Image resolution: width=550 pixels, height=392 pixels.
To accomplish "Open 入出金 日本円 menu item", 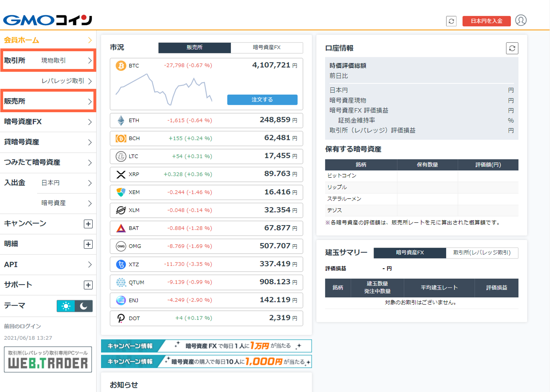I will tap(66, 183).
